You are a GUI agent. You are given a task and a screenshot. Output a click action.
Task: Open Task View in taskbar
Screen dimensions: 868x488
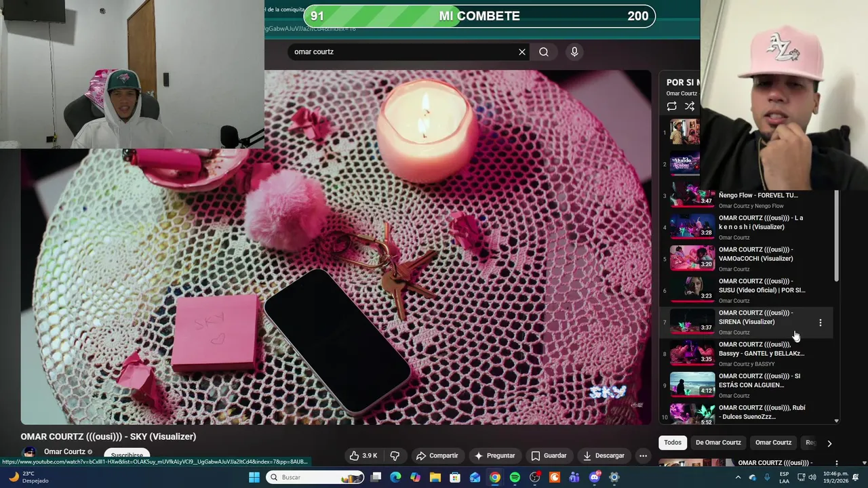(376, 477)
